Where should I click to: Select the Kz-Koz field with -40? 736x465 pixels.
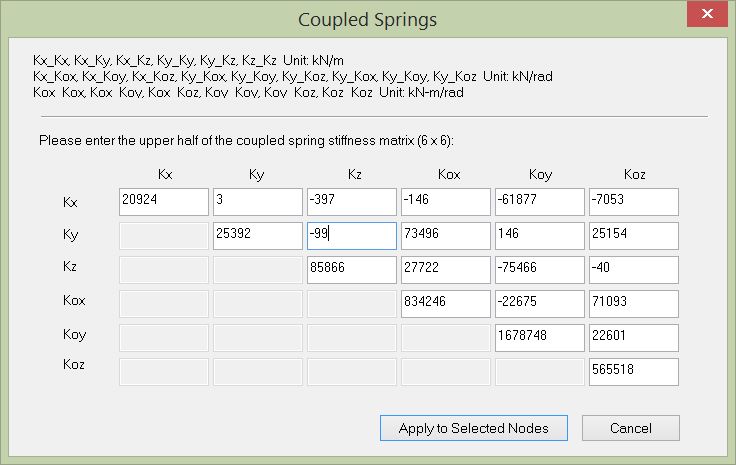click(634, 270)
